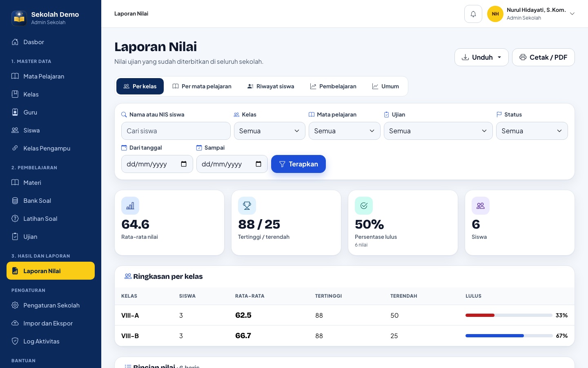Click the Dari tanggal date field
The width and height of the screenshot is (588, 368).
pos(157,164)
